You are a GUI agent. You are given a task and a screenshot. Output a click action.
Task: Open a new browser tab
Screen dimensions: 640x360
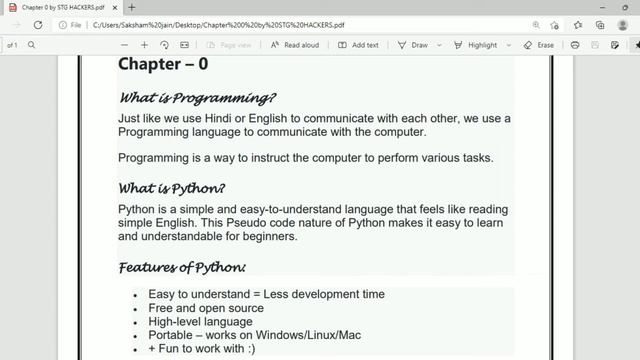point(131,7)
